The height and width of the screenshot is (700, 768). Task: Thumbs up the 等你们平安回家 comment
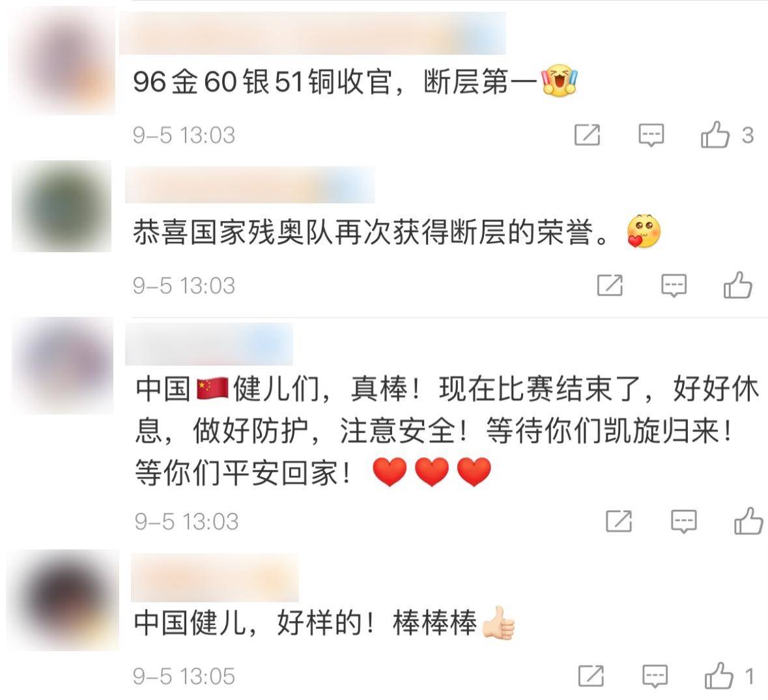coord(748,521)
